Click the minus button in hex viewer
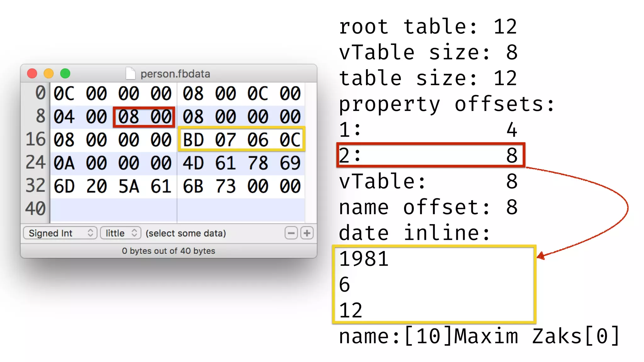This screenshot has height=362, width=644. pyautogui.click(x=291, y=233)
